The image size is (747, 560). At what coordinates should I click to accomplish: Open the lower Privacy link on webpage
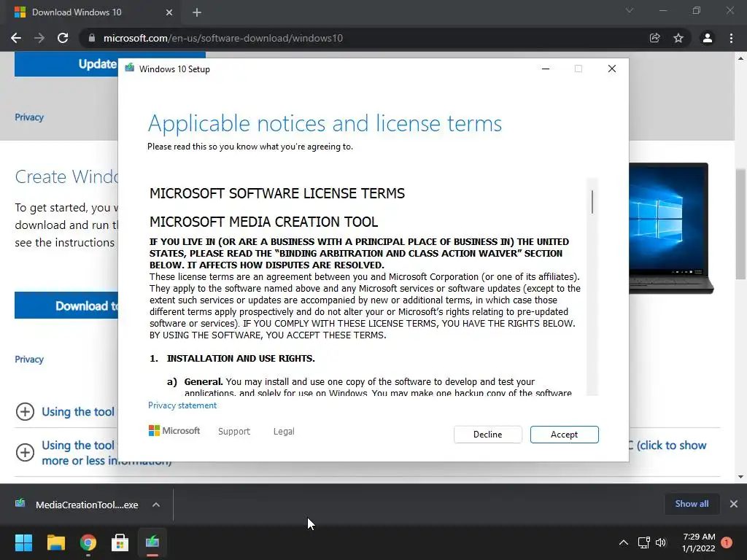tap(29, 359)
